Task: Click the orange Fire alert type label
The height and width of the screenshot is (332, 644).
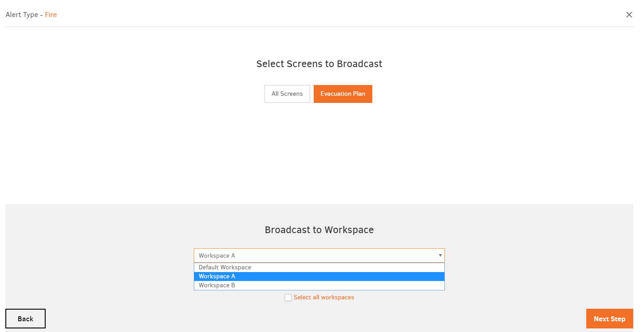Action: point(51,14)
